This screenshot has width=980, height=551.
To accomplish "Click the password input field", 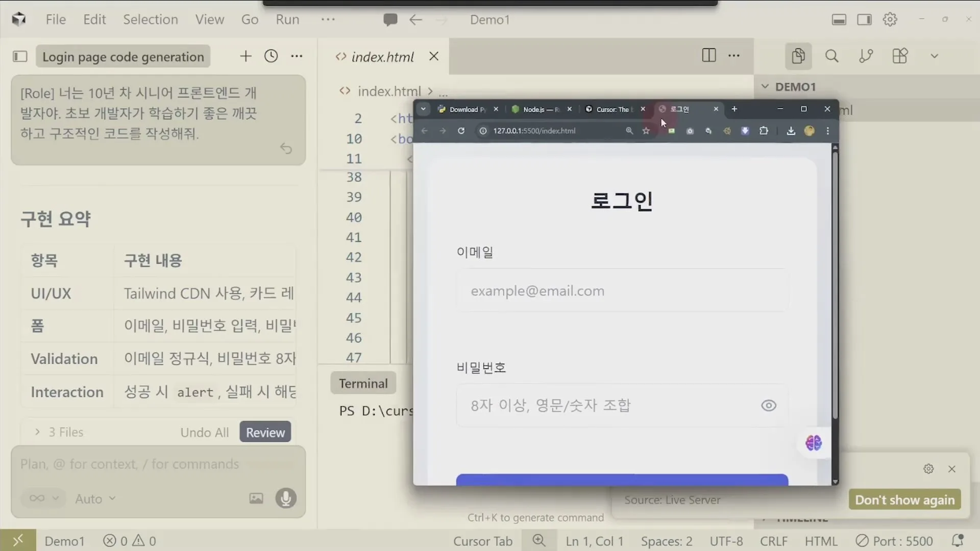I will (x=622, y=406).
